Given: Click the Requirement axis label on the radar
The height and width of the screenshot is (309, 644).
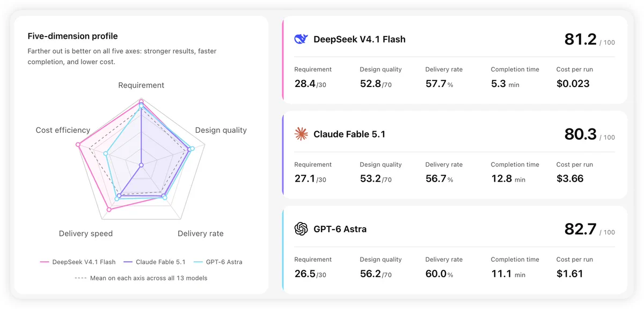Looking at the screenshot, I should pyautogui.click(x=141, y=85).
